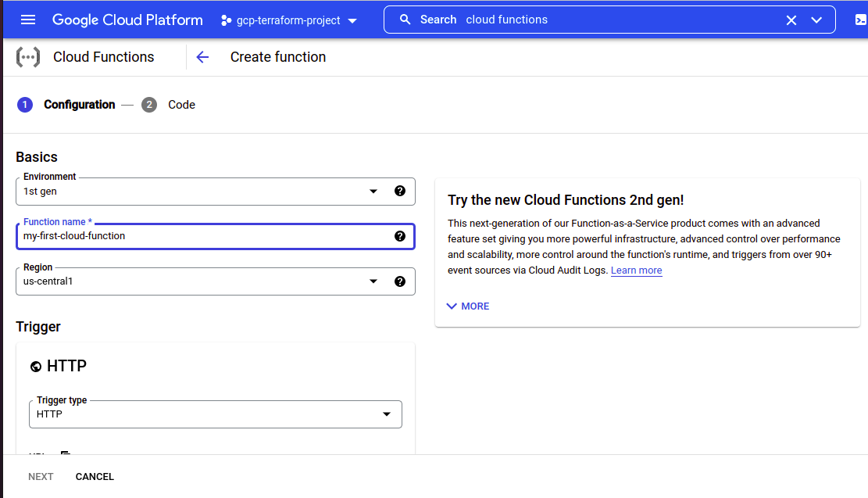868x498 pixels.
Task: Click the Google Cloud Platform logo text
Action: click(127, 20)
